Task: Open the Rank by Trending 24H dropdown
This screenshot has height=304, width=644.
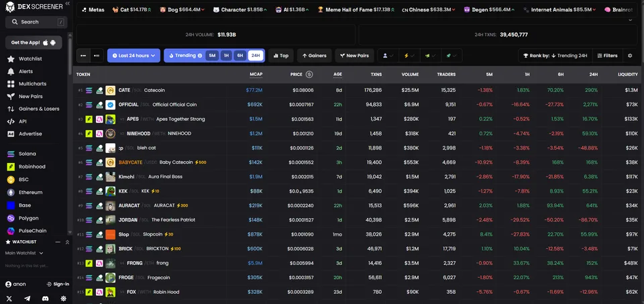Action: 555,56
